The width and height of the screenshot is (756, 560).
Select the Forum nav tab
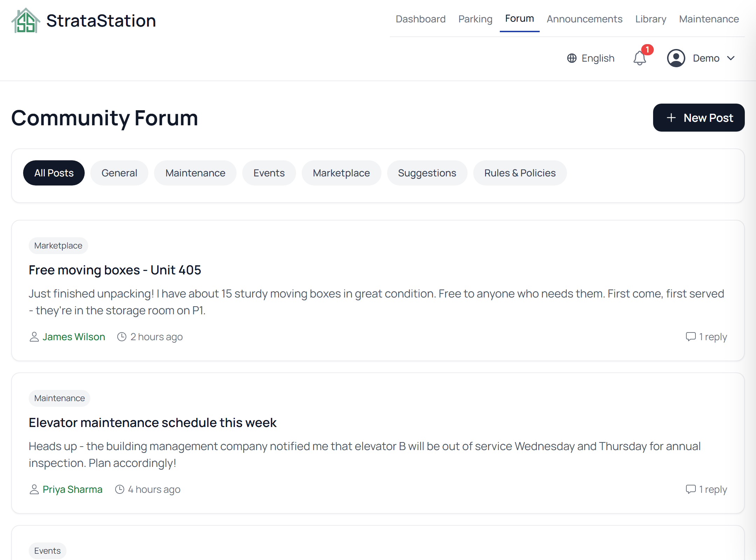coord(519,19)
